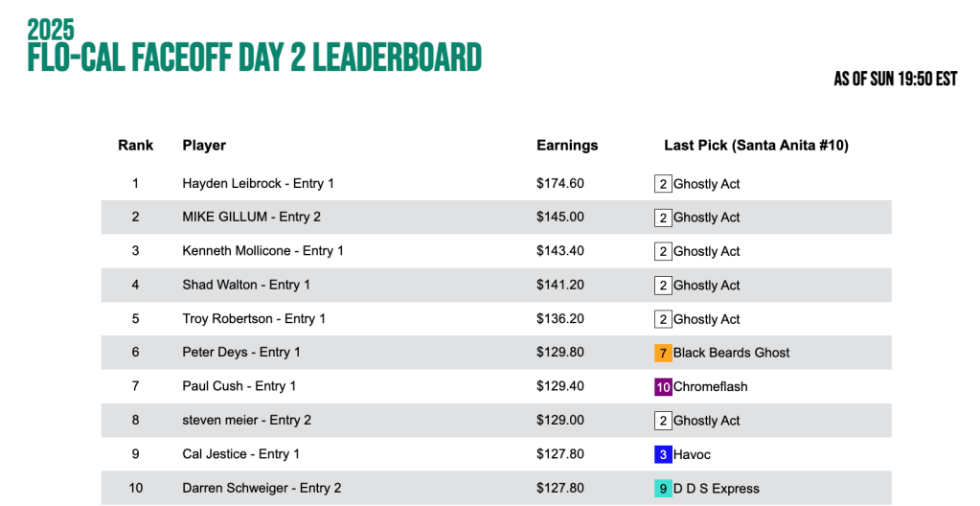Click the 2 badge in steven meier's row
This screenshot has width=980, height=506.
(662, 421)
